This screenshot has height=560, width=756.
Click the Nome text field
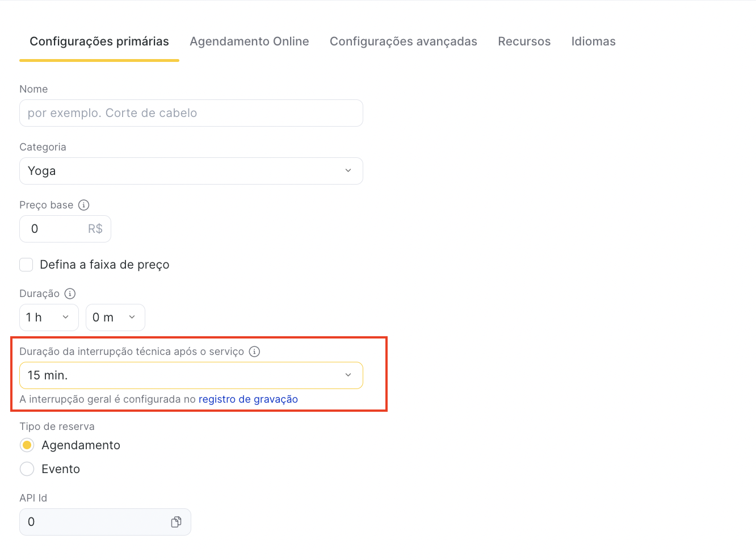191,113
